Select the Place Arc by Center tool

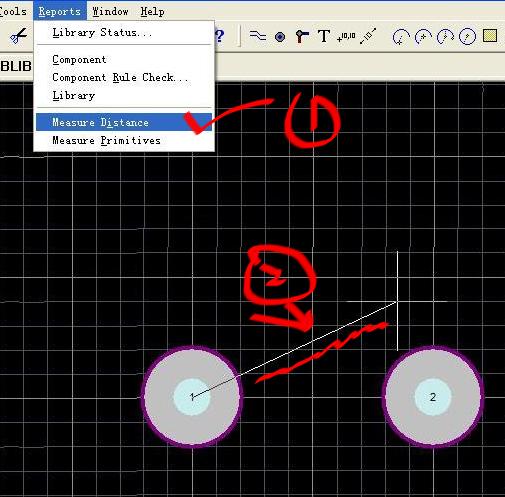click(x=401, y=37)
